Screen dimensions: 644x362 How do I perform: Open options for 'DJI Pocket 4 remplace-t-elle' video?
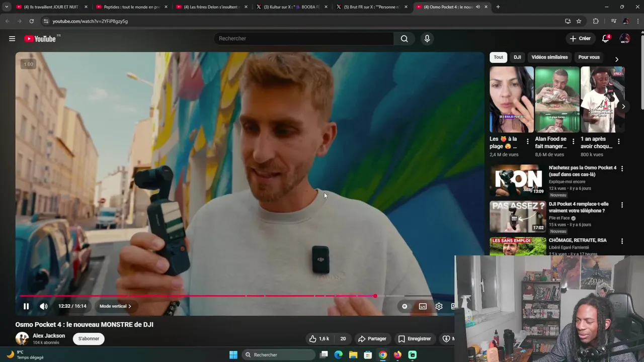tap(622, 205)
